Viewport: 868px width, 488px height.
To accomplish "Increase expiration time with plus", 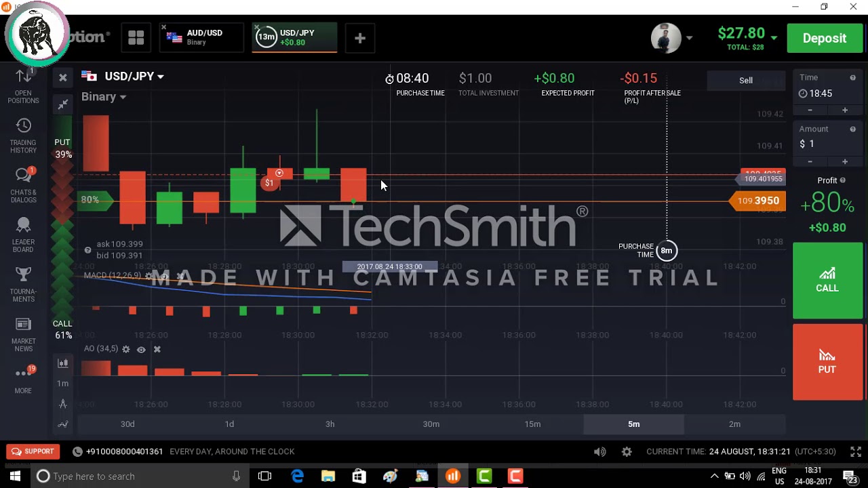I will (845, 110).
